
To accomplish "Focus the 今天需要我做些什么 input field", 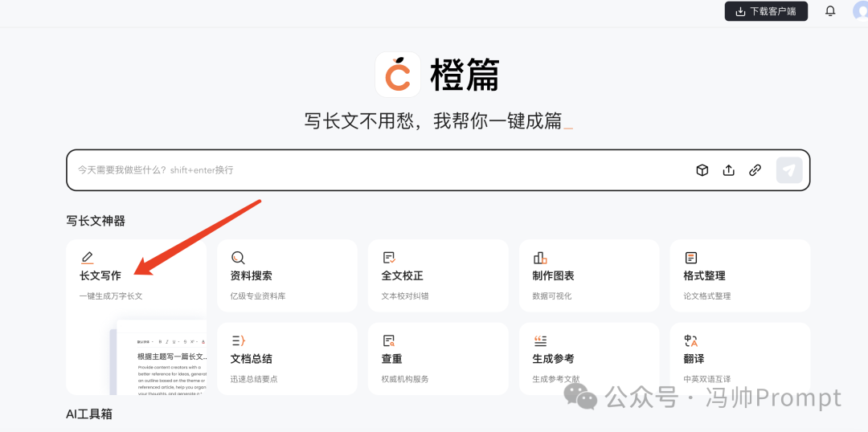I will (378, 170).
